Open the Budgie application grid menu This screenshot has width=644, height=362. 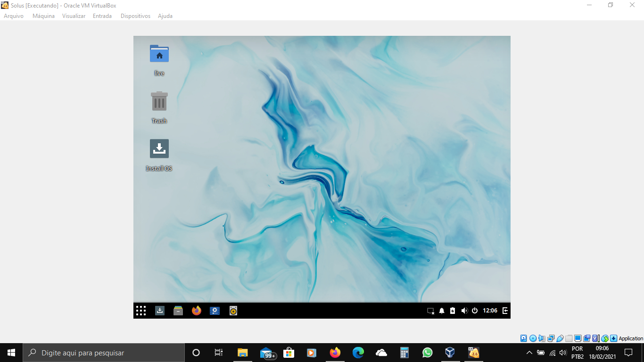click(x=141, y=311)
